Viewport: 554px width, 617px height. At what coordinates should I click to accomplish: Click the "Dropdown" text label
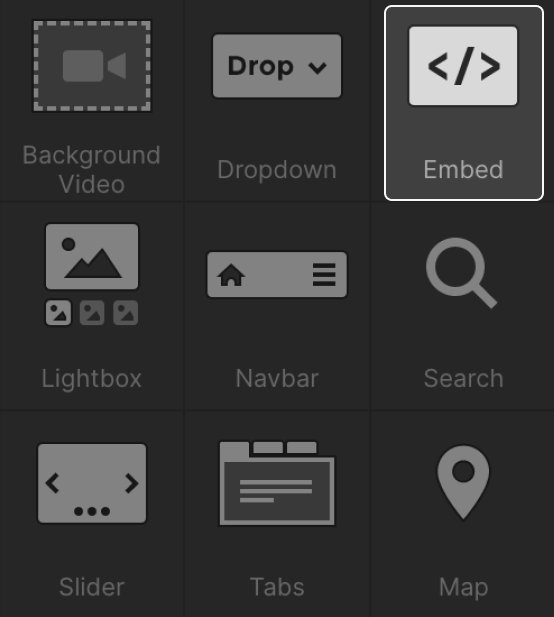[277, 170]
